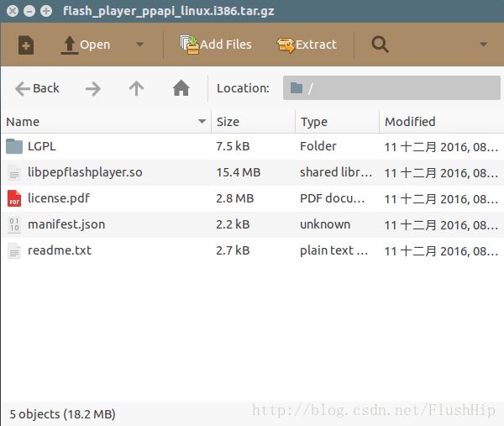Click the libpepflashplayer.so file icon

point(14,172)
